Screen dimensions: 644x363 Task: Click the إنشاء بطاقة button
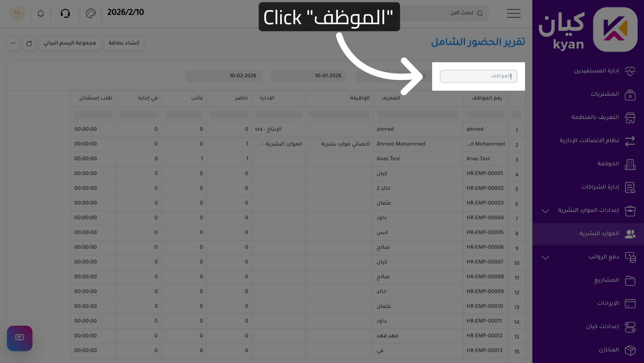(x=124, y=43)
